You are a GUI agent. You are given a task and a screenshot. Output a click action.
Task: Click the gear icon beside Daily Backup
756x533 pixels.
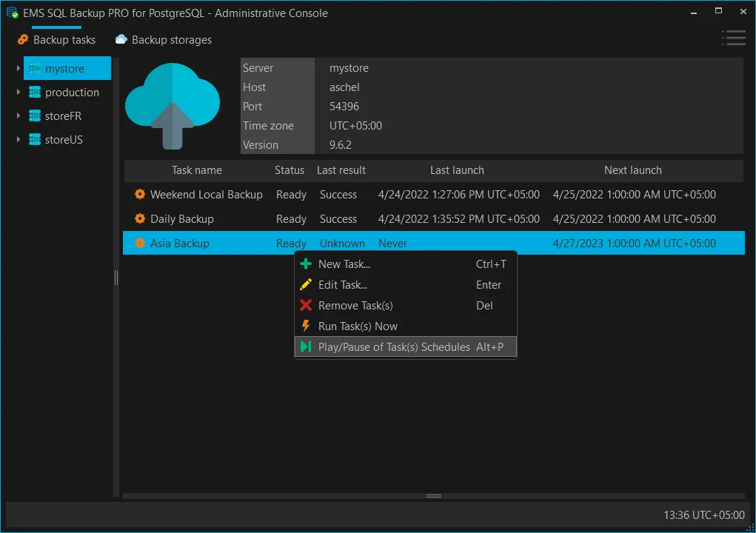pos(140,219)
